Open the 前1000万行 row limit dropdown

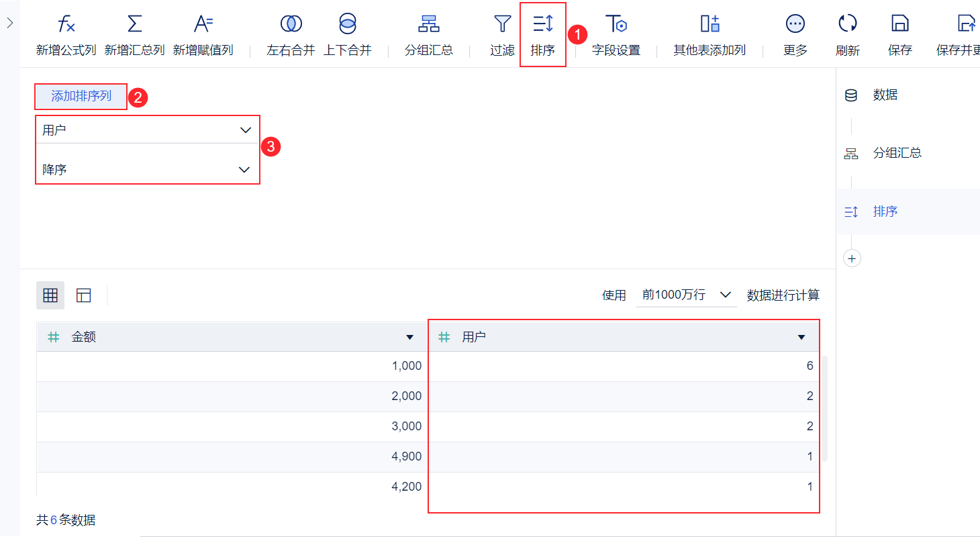(x=686, y=295)
